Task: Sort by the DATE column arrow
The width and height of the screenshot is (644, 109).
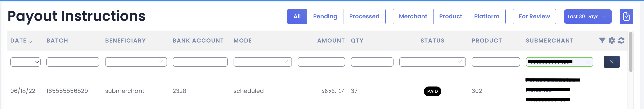Action: click(x=30, y=41)
